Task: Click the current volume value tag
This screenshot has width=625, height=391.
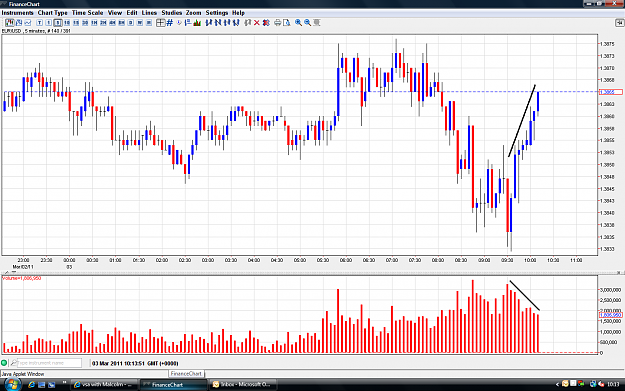Action: click(610, 315)
